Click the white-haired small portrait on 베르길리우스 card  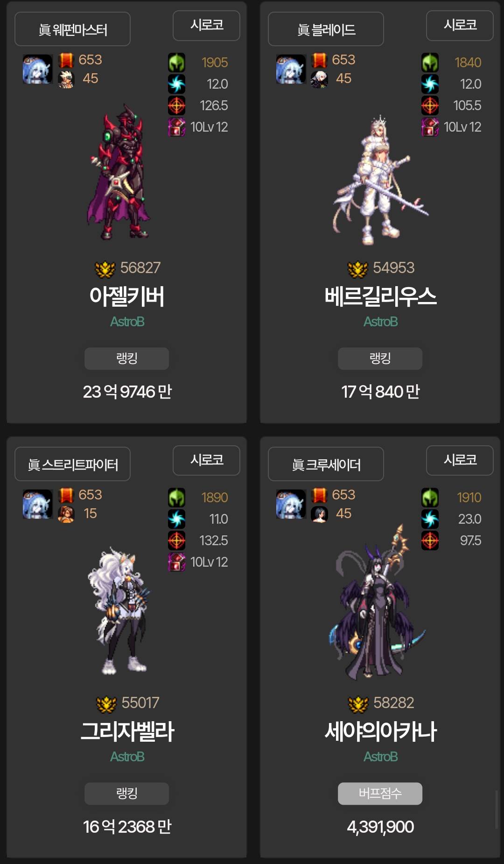point(319,79)
